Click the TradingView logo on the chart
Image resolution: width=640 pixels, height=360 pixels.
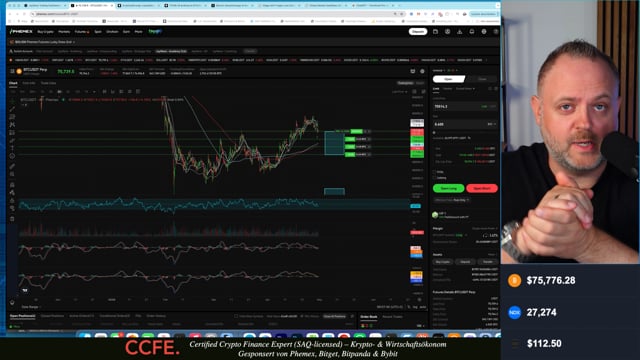(x=25, y=290)
